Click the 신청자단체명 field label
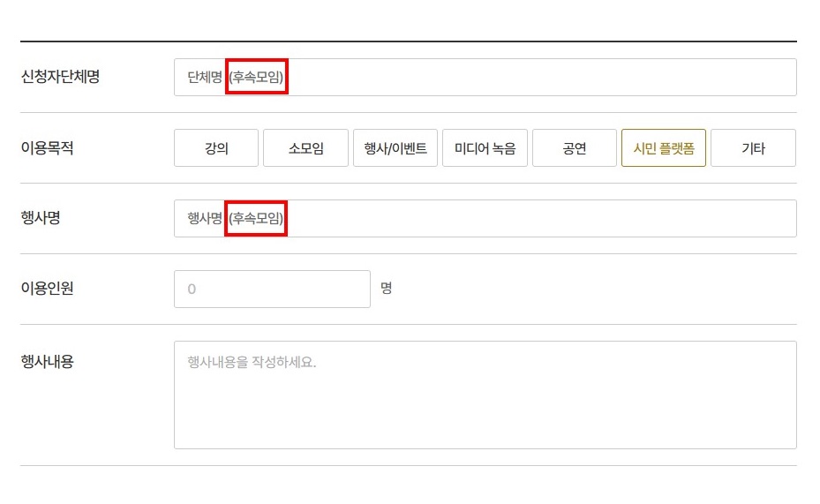The height and width of the screenshot is (504, 820). 60,77
